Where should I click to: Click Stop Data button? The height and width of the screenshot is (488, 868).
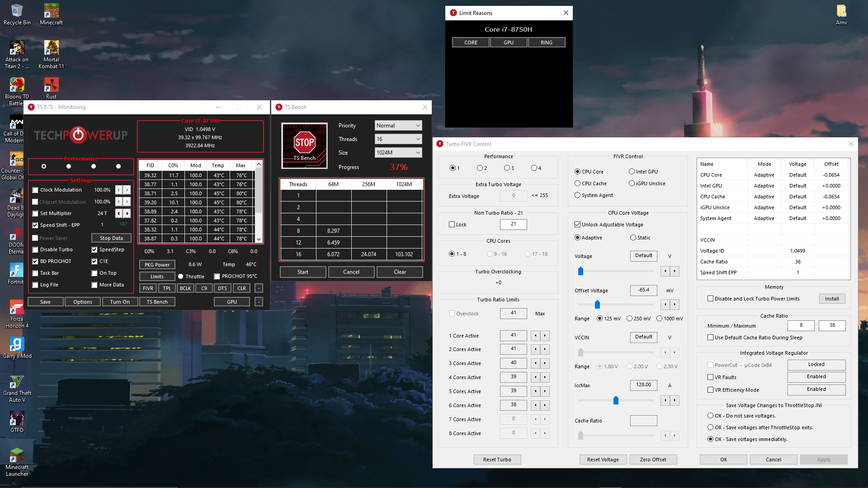[111, 238]
